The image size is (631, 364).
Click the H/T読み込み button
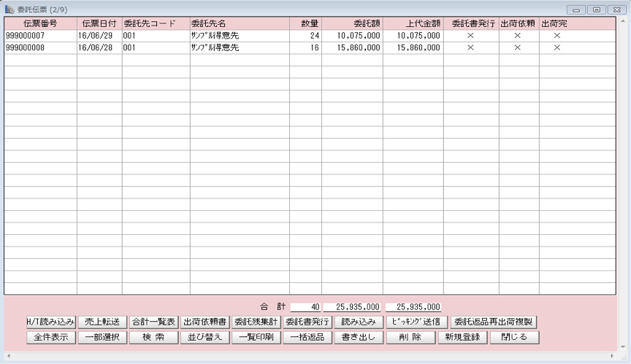coord(50,322)
